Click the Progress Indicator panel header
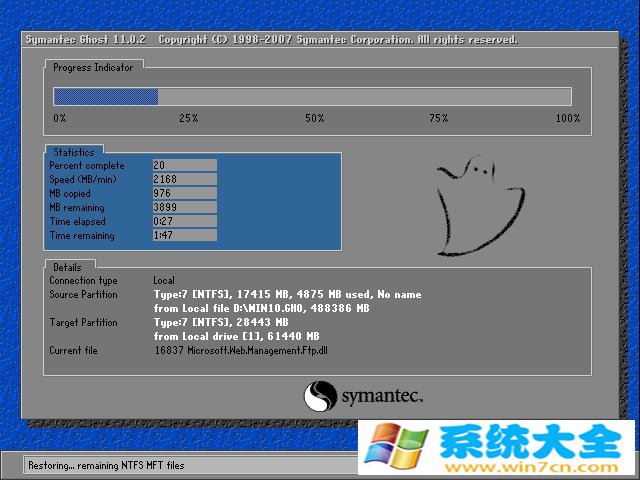Image resolution: width=640 pixels, height=480 pixels. 92,67
